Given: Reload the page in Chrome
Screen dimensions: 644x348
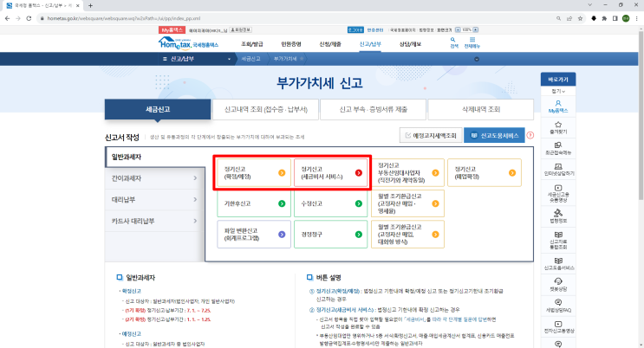Looking at the screenshot, I should (x=29, y=18).
